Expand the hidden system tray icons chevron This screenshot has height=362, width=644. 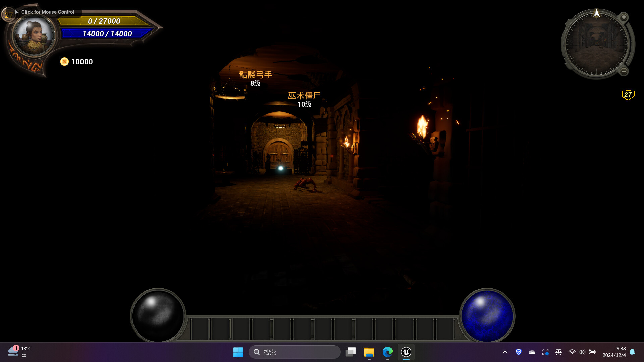(505, 352)
